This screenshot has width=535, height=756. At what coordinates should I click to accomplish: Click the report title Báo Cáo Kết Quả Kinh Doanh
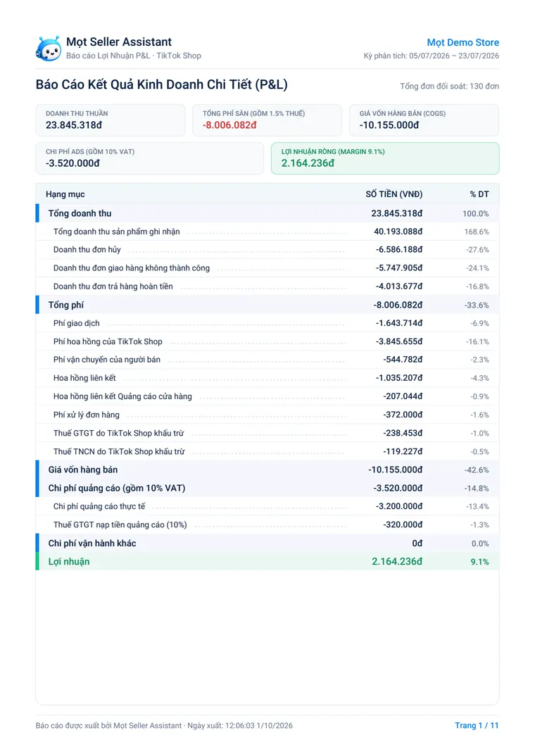tap(161, 84)
